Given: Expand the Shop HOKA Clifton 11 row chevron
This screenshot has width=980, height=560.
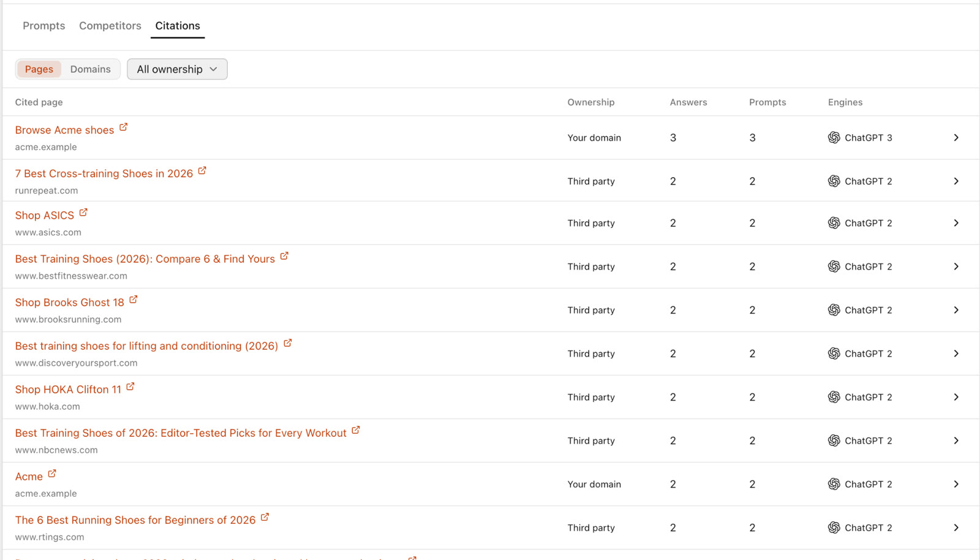Looking at the screenshot, I should point(956,396).
